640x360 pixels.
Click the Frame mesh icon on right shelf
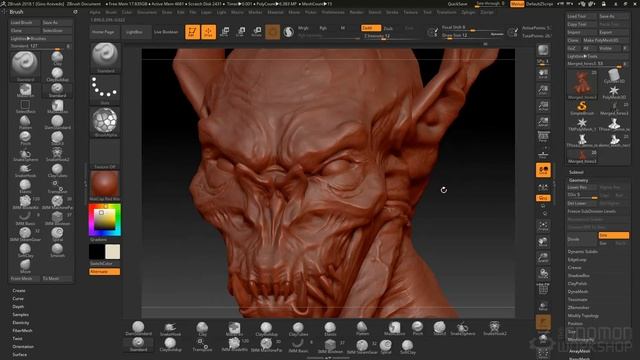tap(543, 226)
